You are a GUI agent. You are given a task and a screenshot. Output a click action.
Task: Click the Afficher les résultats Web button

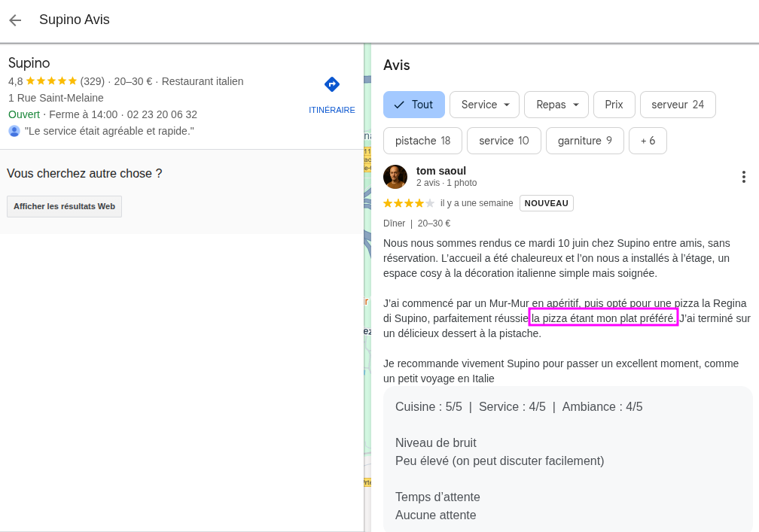point(65,206)
